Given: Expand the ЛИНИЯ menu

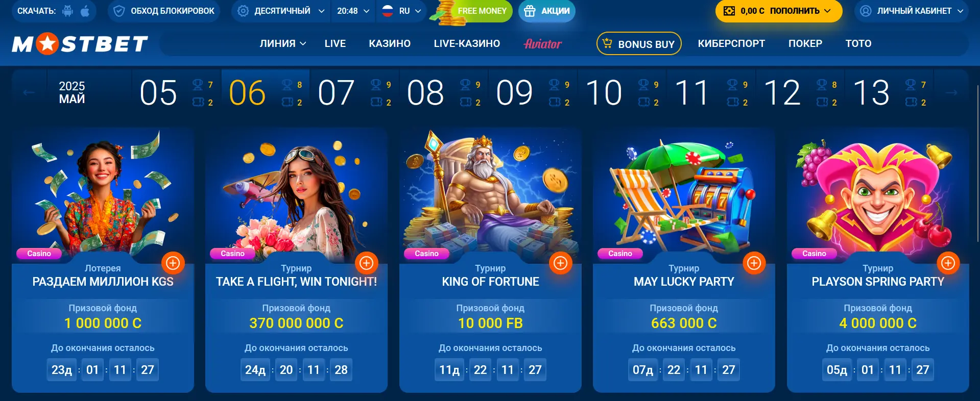Looking at the screenshot, I should (x=283, y=44).
